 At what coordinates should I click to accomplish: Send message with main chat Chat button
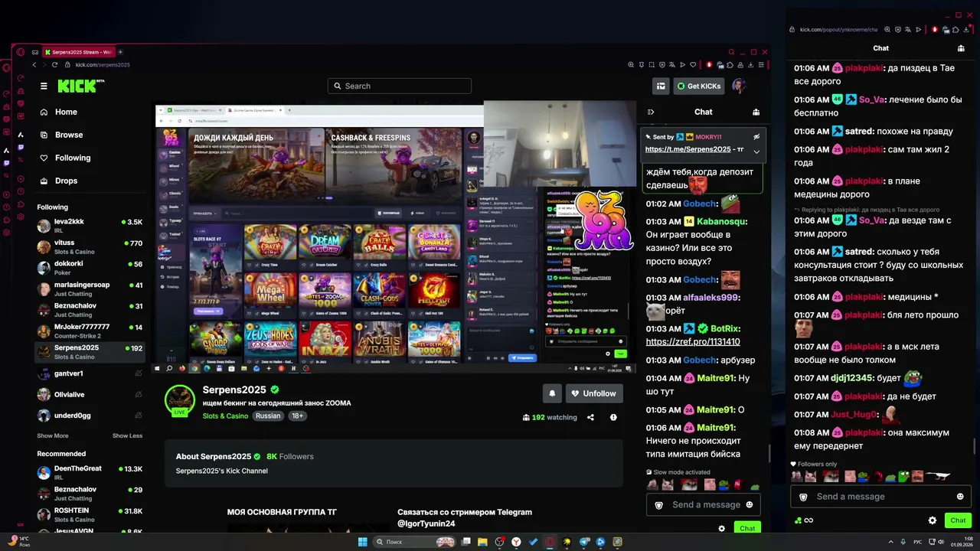point(747,528)
